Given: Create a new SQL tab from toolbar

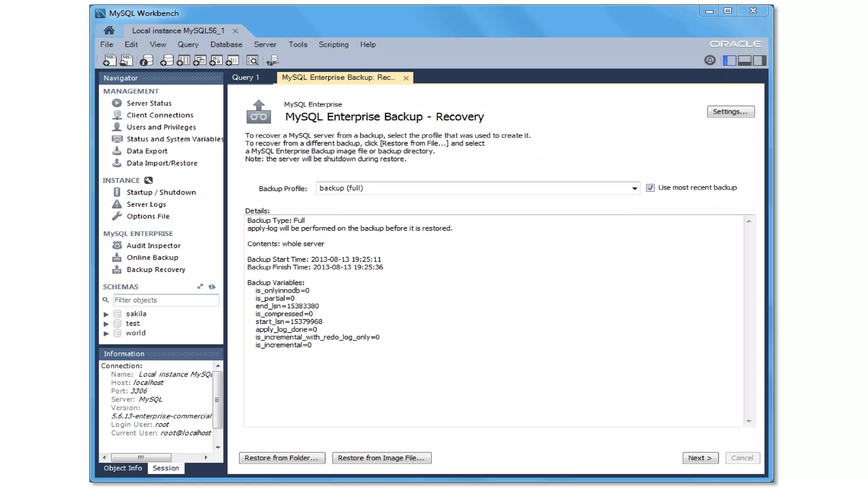Looking at the screenshot, I should 109,60.
